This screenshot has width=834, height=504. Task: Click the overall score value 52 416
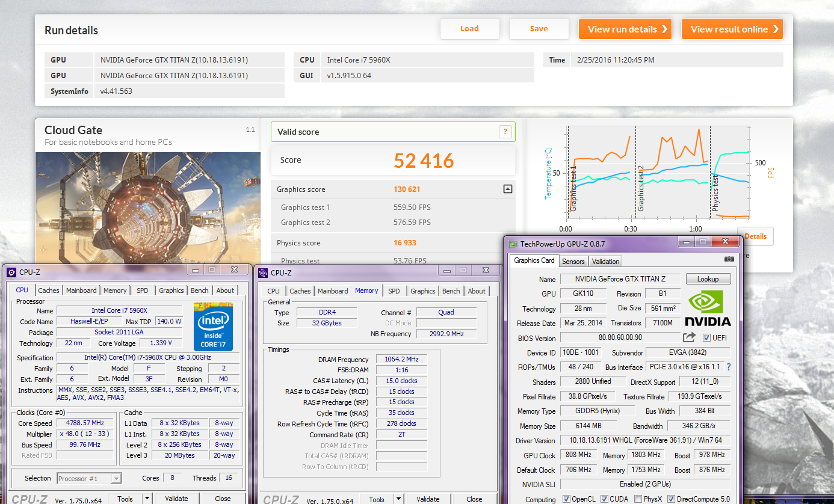pos(424,161)
